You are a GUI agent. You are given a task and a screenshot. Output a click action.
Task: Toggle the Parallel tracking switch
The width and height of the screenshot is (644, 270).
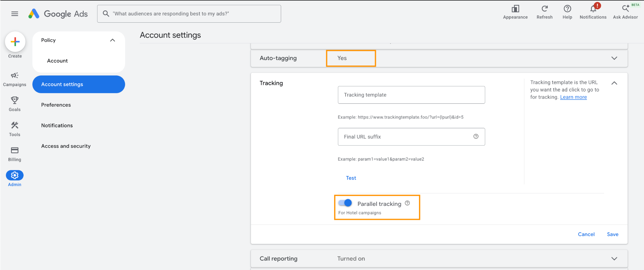(x=345, y=203)
